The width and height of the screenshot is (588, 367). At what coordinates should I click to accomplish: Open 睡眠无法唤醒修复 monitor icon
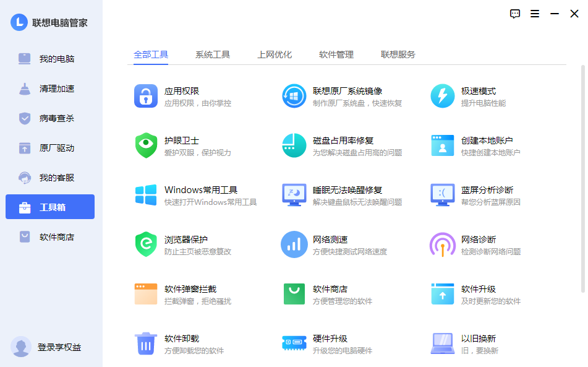[294, 195]
